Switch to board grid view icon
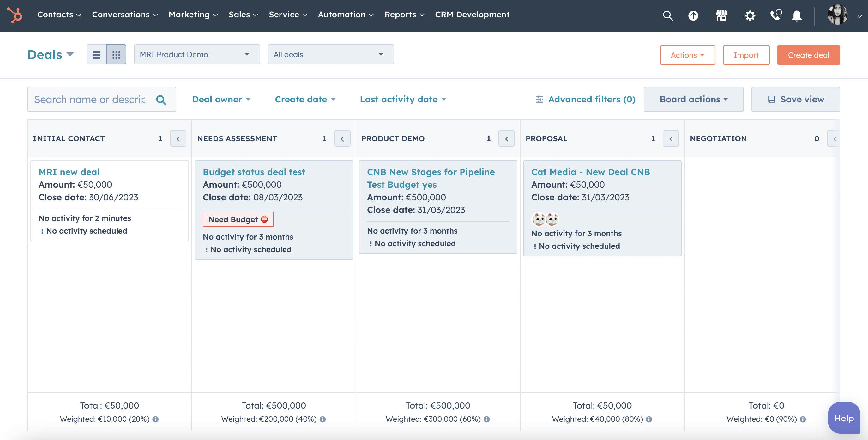The height and width of the screenshot is (440, 868). click(116, 55)
